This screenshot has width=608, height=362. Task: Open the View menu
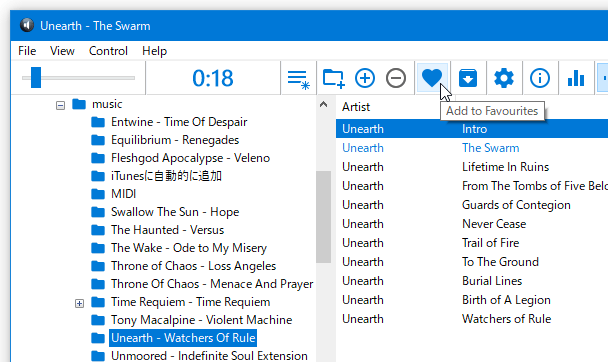click(x=62, y=51)
